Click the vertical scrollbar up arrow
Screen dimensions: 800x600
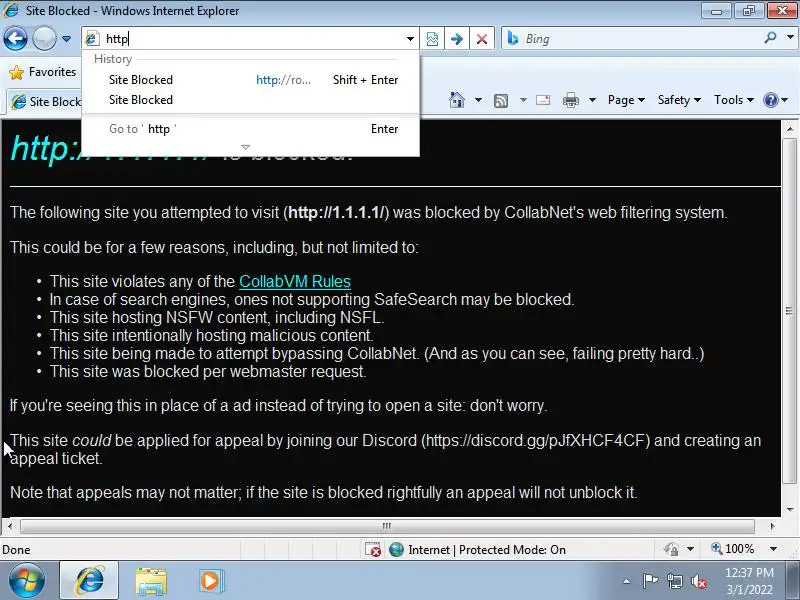[x=790, y=128]
